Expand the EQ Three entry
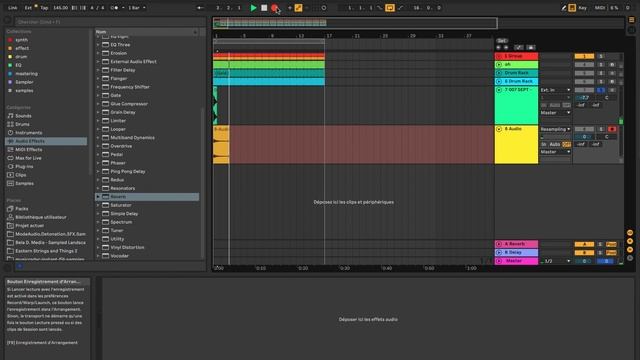 click(98, 44)
